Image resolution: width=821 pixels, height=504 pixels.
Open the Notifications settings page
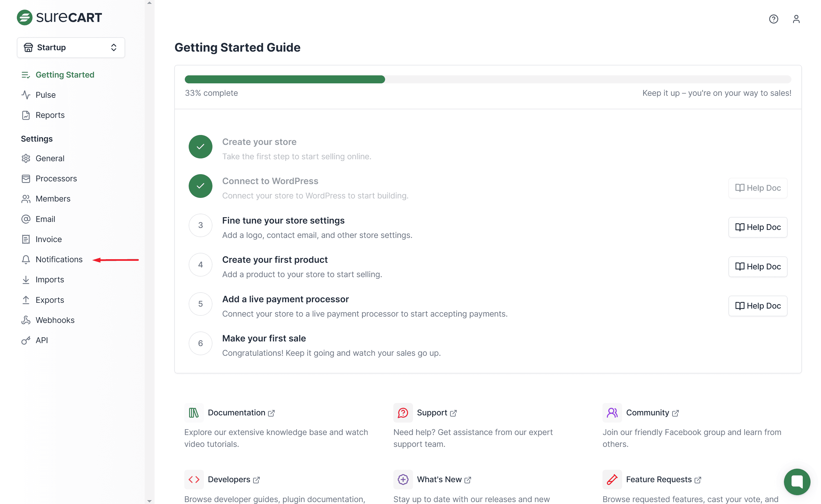tap(59, 259)
